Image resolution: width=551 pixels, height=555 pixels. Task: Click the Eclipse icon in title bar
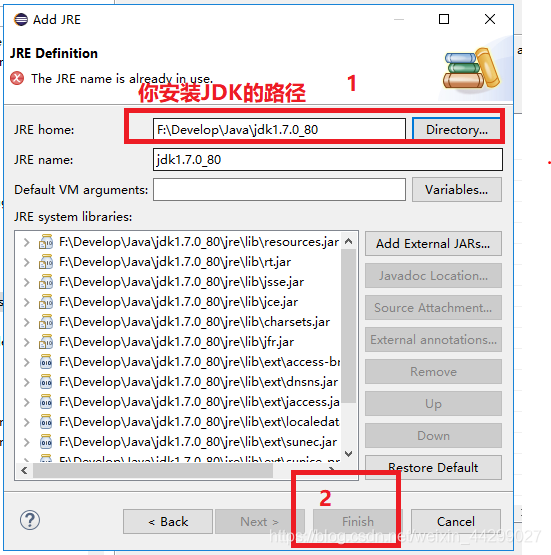[x=21, y=19]
